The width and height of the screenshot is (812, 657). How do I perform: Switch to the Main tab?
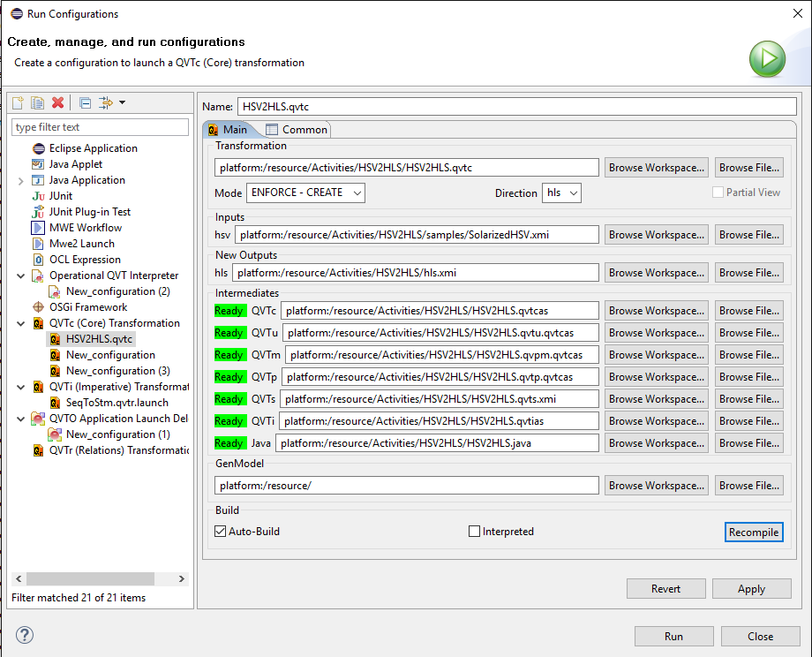[x=228, y=130]
